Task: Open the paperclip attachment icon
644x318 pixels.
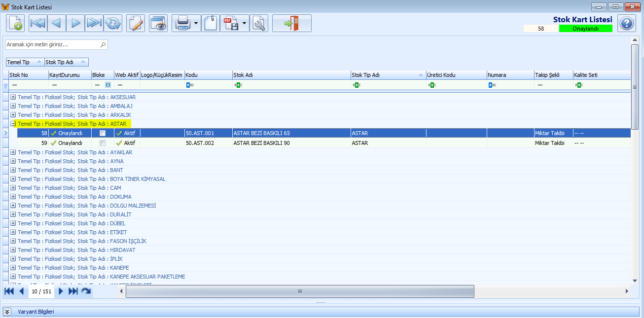Action: [211, 23]
